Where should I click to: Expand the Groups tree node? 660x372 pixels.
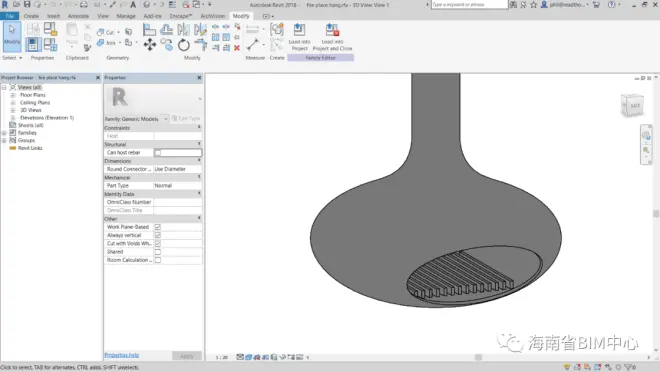coord(4,141)
